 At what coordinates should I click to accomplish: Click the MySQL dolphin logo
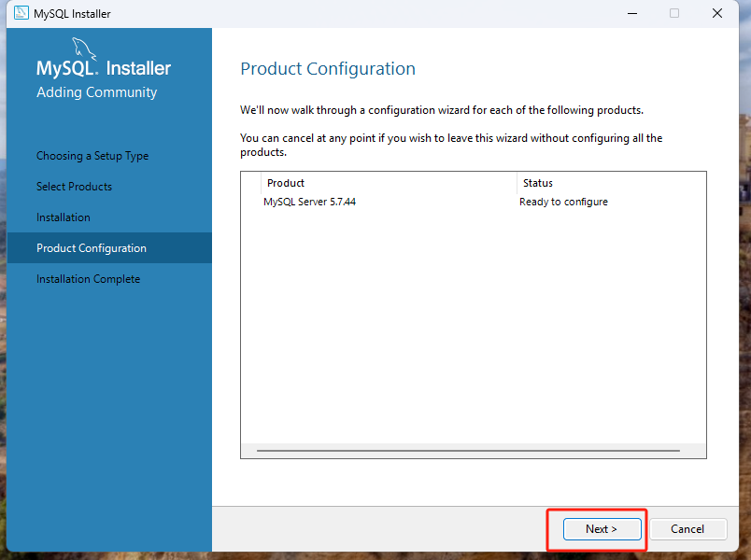(83, 49)
